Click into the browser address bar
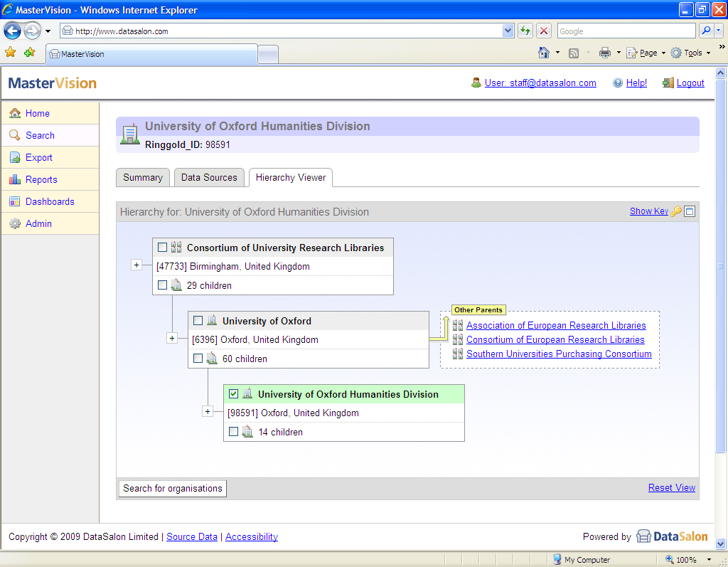 [x=284, y=31]
